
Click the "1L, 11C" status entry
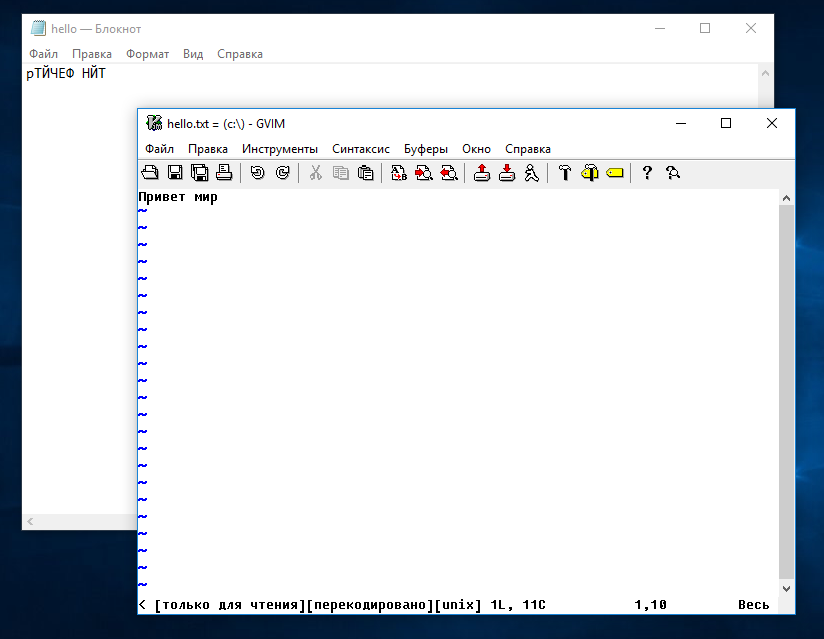[518, 605]
